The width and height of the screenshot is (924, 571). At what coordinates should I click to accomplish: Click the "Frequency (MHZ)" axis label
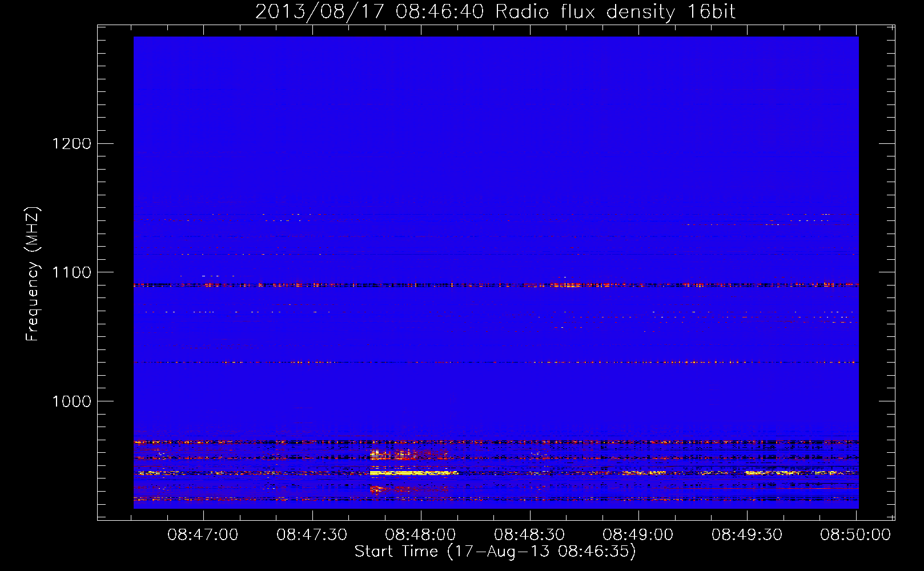33,275
